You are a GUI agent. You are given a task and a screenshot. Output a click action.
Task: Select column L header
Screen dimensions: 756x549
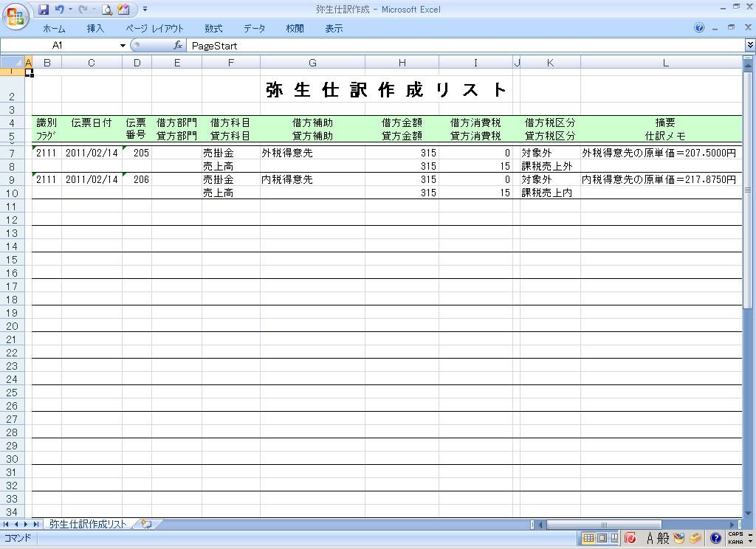[x=661, y=63]
